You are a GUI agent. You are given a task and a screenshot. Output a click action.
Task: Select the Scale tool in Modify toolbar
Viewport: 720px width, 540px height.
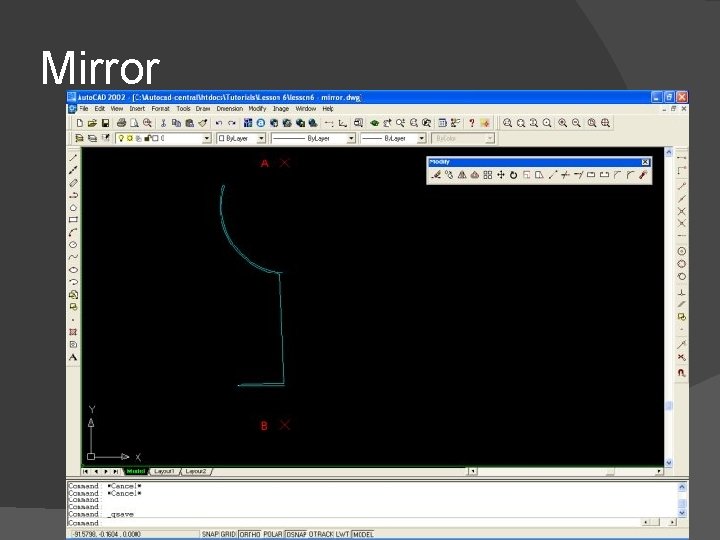526,175
